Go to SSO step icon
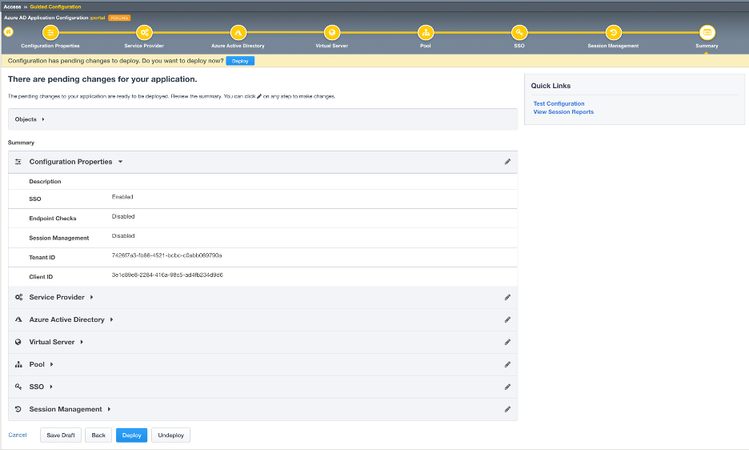749x450 pixels. [519, 32]
